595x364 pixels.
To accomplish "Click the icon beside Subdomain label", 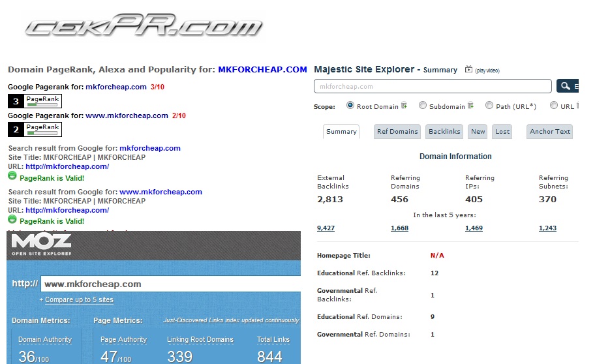I will pyautogui.click(x=470, y=106).
